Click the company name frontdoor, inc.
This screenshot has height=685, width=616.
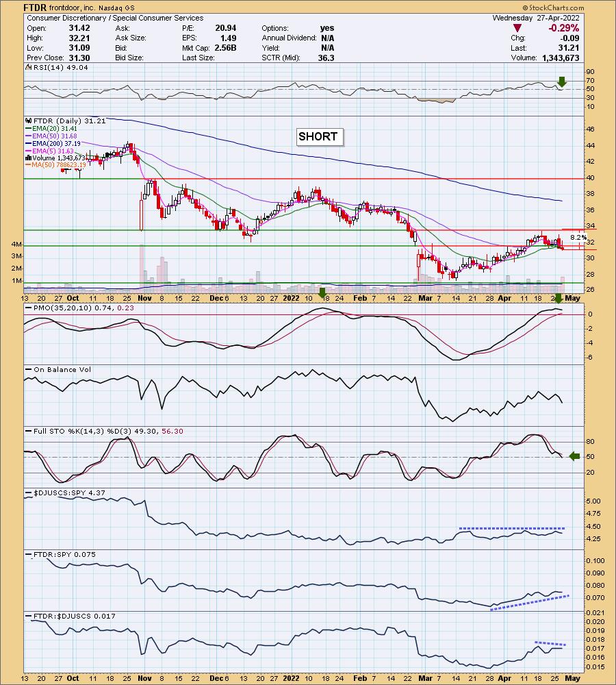pos(72,8)
